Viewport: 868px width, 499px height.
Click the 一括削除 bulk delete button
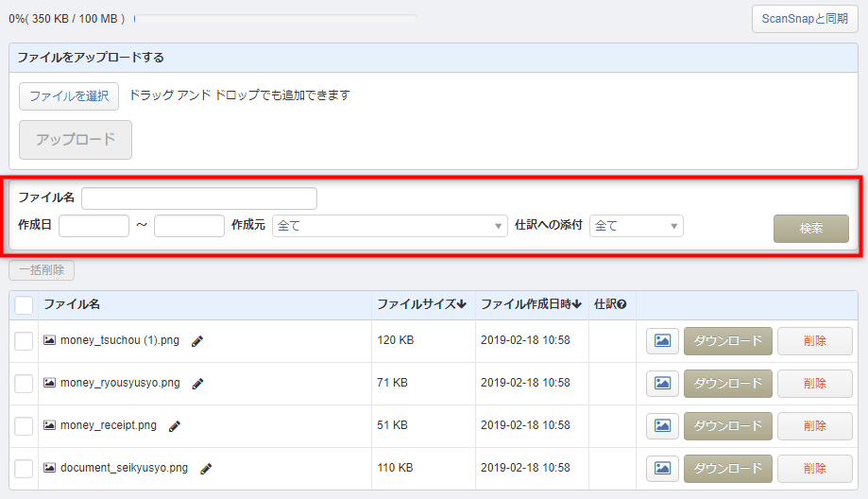[42, 270]
